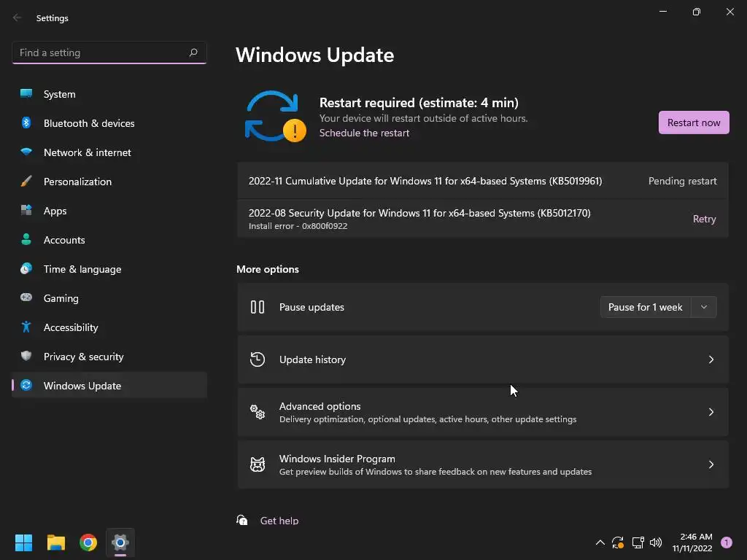The height and width of the screenshot is (560, 747).
Task: Open the notification badge in the tray
Action: (727, 542)
